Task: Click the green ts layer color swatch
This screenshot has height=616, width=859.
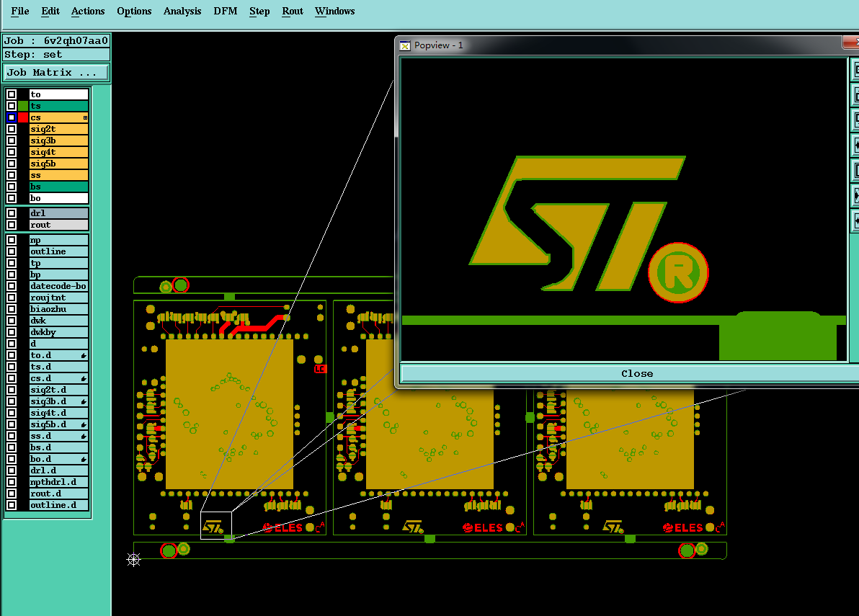Action: (23, 106)
